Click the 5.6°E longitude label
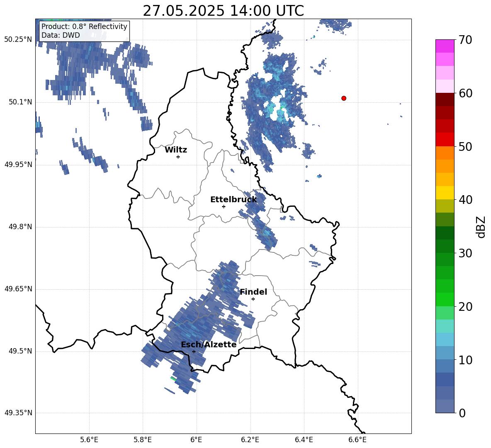 [89, 440]
